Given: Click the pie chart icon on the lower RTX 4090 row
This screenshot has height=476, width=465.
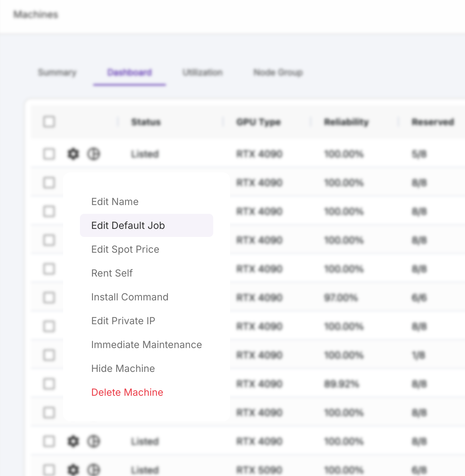Looking at the screenshot, I should click(94, 441).
